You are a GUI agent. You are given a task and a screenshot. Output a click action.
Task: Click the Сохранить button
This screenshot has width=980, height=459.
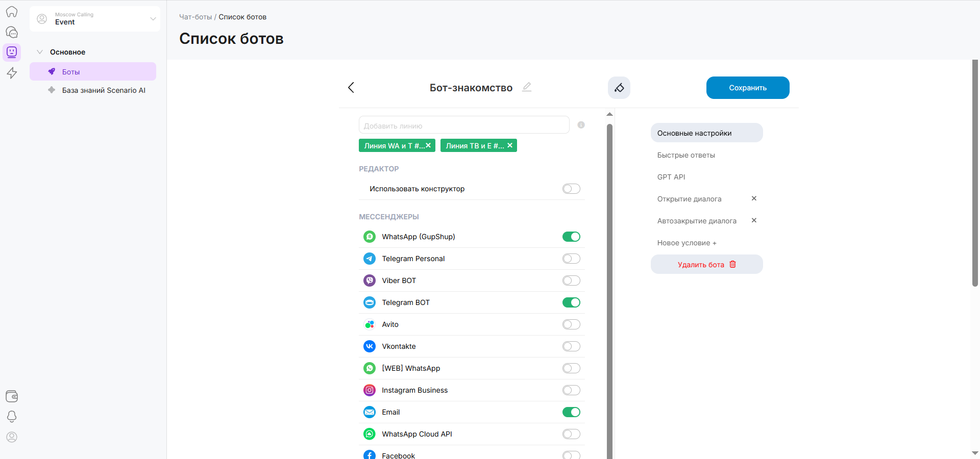point(747,88)
